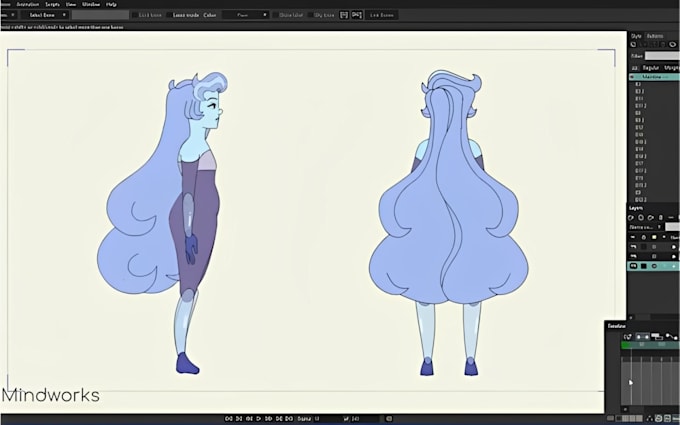
Task: Click the rewind to start playback icon
Action: click(x=229, y=418)
